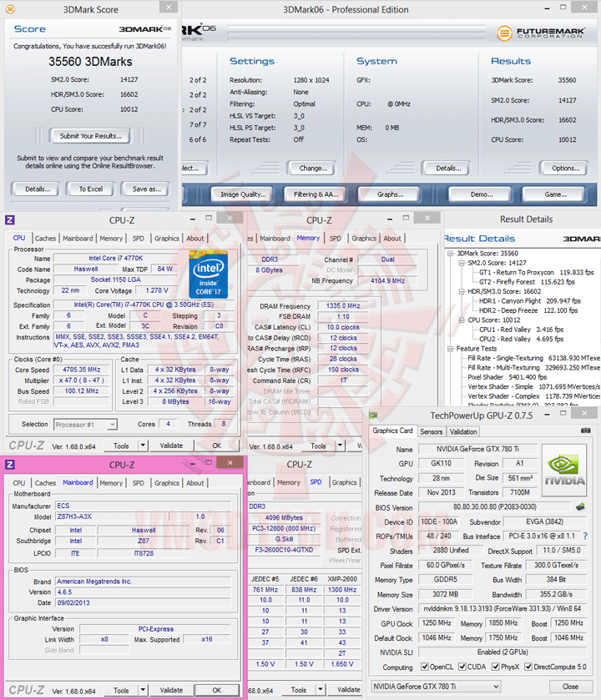This screenshot has height=700, width=601.
Task: Switch to Caches tab in top CPU-Z
Action: [x=46, y=239]
